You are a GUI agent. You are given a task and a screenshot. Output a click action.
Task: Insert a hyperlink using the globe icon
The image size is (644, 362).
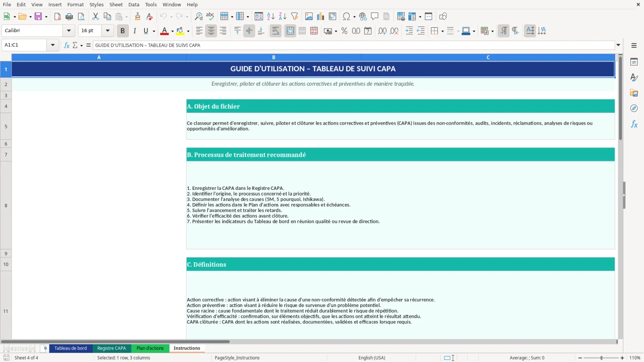coord(363,16)
